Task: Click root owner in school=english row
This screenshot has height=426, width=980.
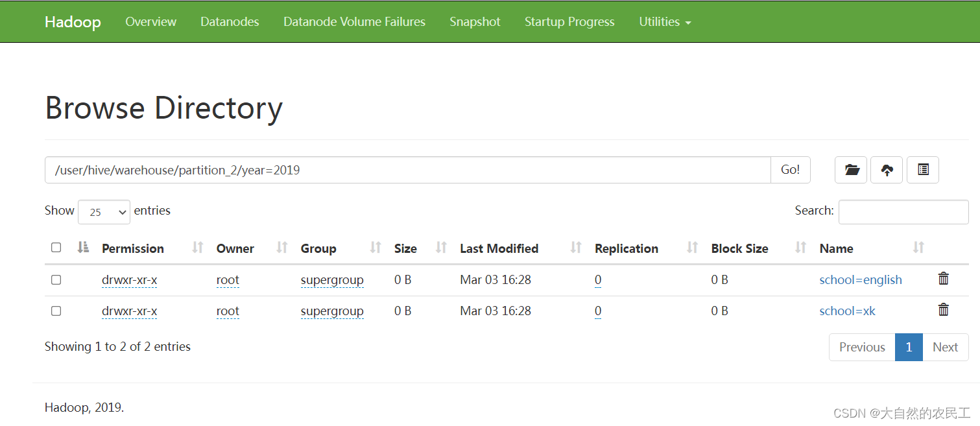Action: 228,279
